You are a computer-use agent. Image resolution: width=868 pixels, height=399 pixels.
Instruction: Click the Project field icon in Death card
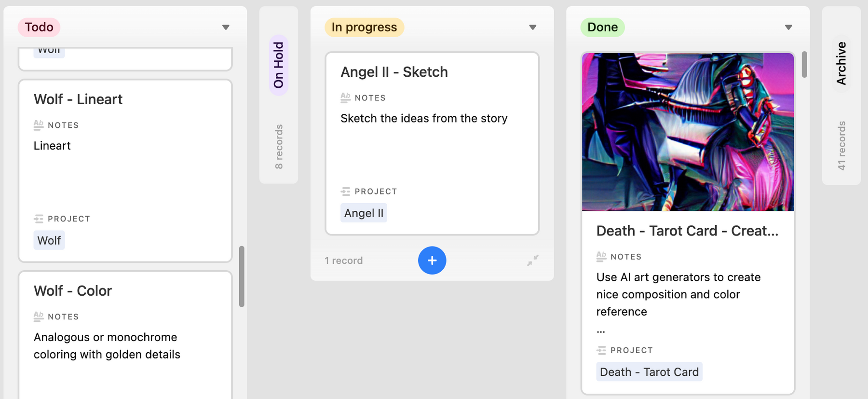(x=601, y=350)
